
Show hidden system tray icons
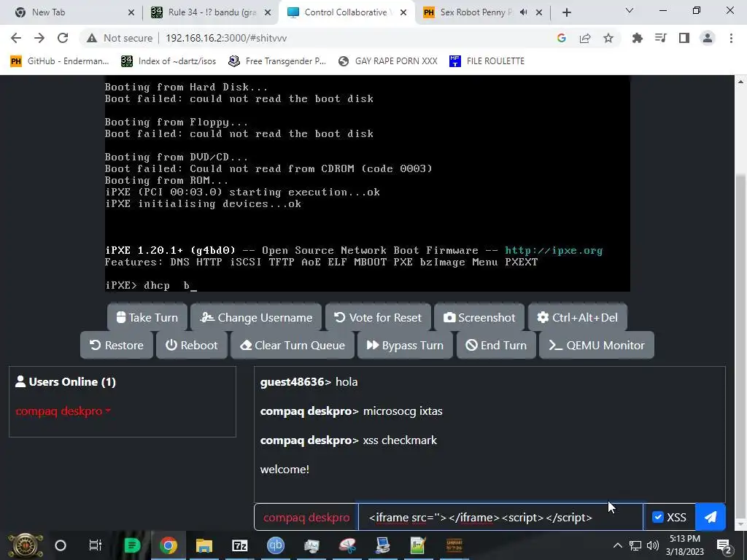(x=617, y=545)
